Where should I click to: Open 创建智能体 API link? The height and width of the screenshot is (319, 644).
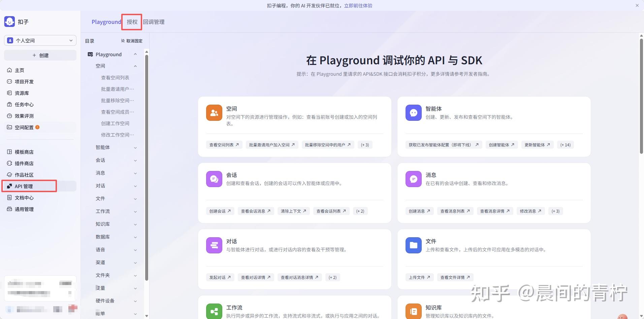502,145
